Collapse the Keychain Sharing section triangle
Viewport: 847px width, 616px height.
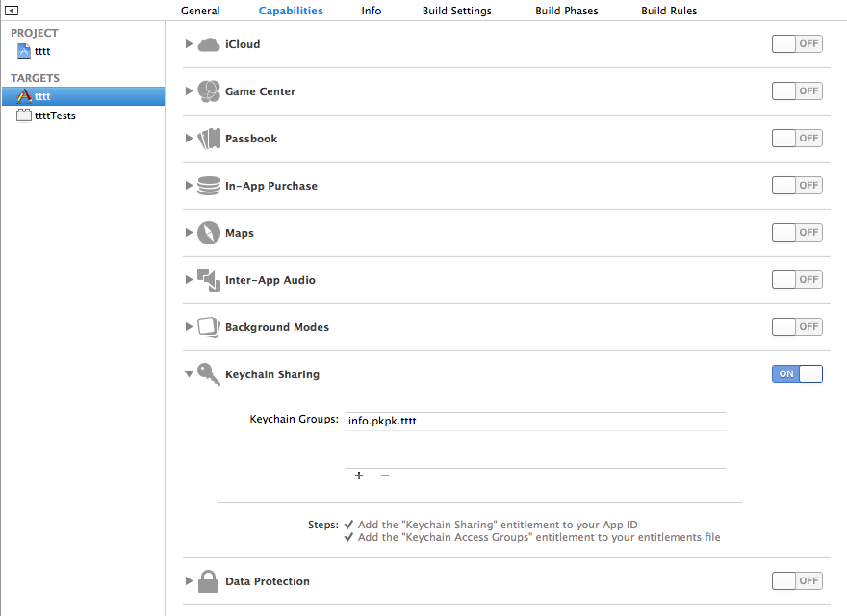point(189,373)
